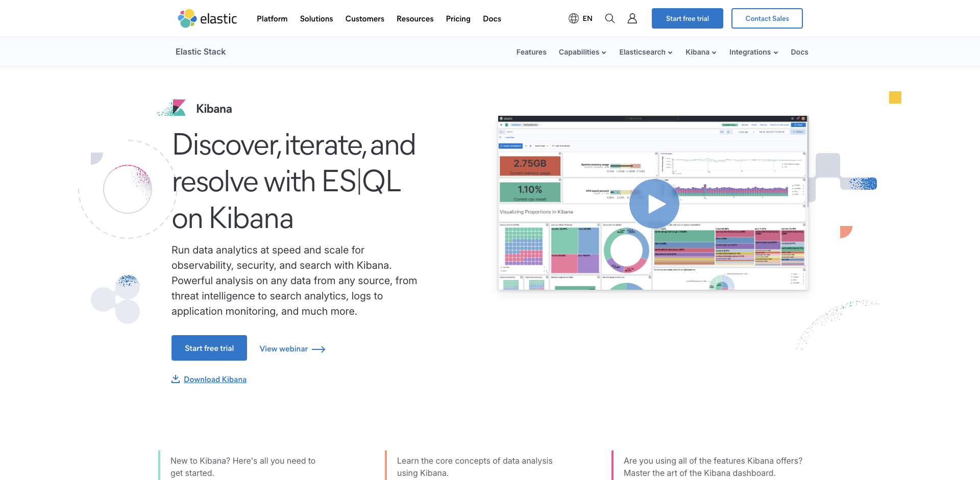Go to the Pricing page
The height and width of the screenshot is (480, 980).
pyautogui.click(x=458, y=19)
